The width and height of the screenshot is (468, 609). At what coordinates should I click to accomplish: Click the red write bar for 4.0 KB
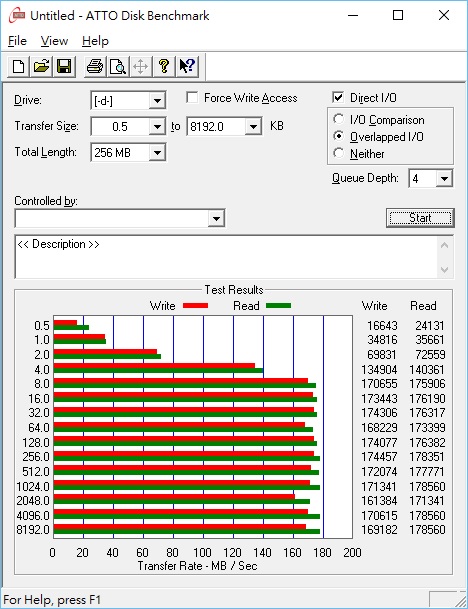coord(154,365)
